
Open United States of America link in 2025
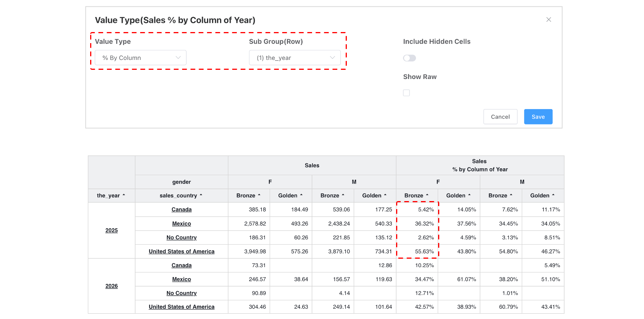click(x=181, y=251)
